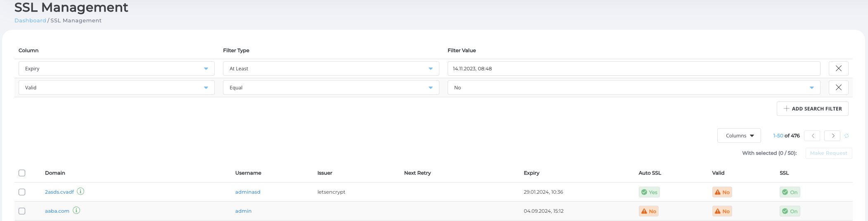This screenshot has height=221, width=868.
Task: Sort by the Expiry column header
Action: [x=531, y=173]
